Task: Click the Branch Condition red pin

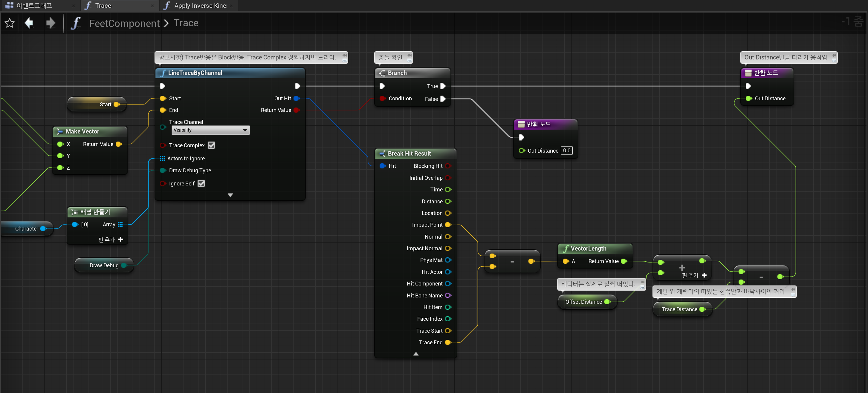Action: [383, 98]
